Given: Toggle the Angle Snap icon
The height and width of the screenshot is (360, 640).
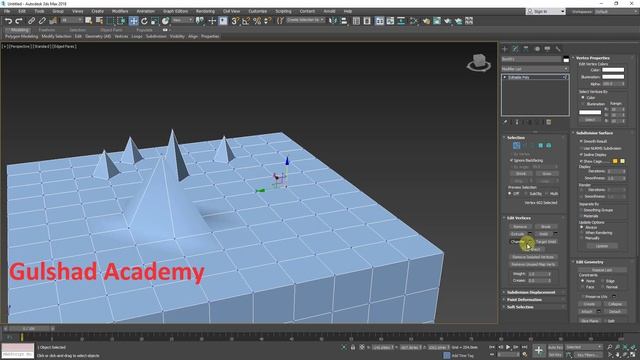Looking at the screenshot, I should pyautogui.click(x=246, y=21).
